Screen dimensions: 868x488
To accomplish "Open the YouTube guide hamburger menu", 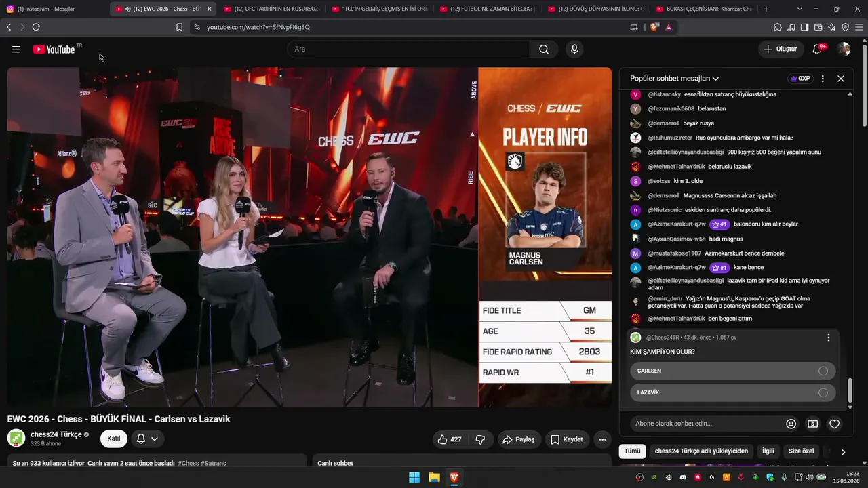I will [x=16, y=49].
